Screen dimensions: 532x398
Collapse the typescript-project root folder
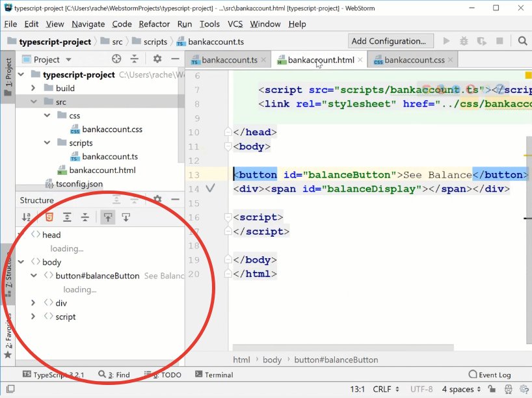tap(21, 74)
